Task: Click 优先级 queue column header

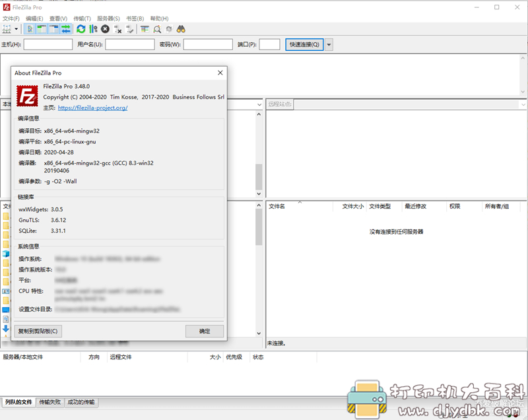Action: click(236, 357)
